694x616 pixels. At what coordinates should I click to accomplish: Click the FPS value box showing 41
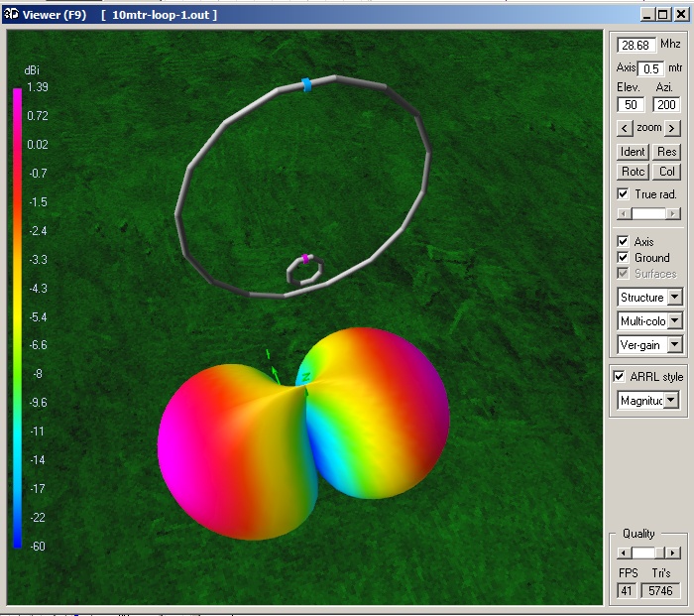pos(627,591)
